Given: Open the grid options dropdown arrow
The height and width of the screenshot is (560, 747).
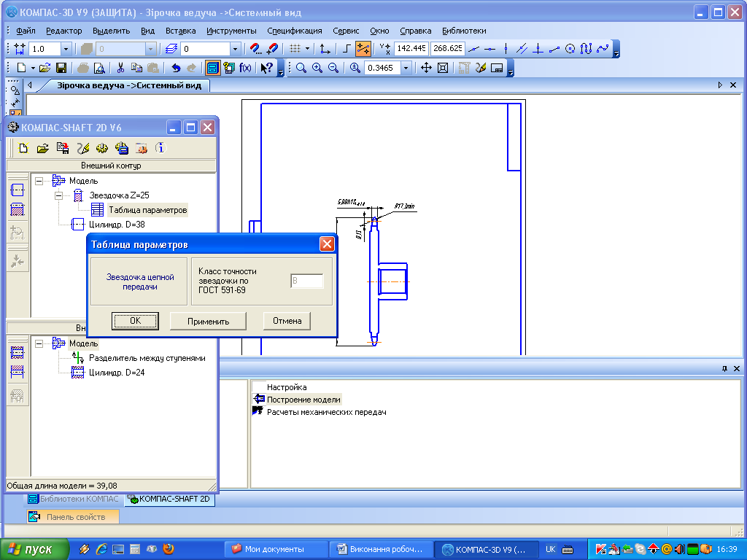Looking at the screenshot, I should coord(307,49).
